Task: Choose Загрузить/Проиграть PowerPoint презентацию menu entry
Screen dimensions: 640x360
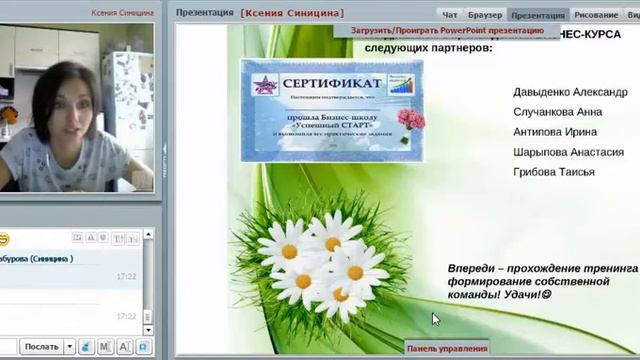Action: coord(447,31)
